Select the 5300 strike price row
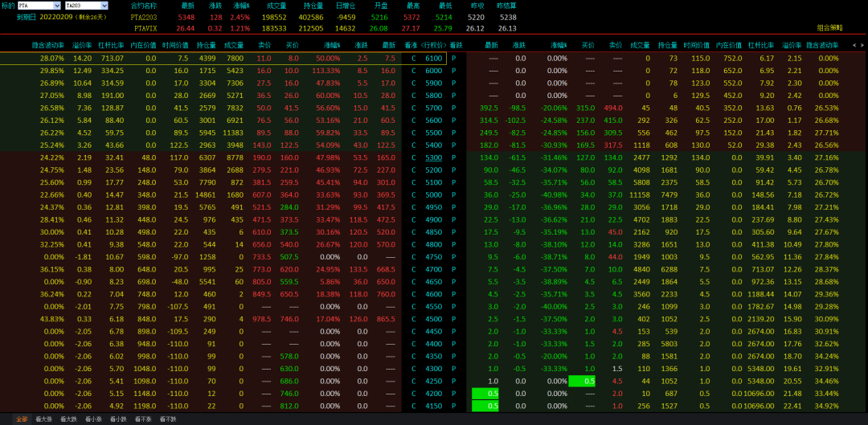This screenshot has height=425, width=868. (433, 157)
